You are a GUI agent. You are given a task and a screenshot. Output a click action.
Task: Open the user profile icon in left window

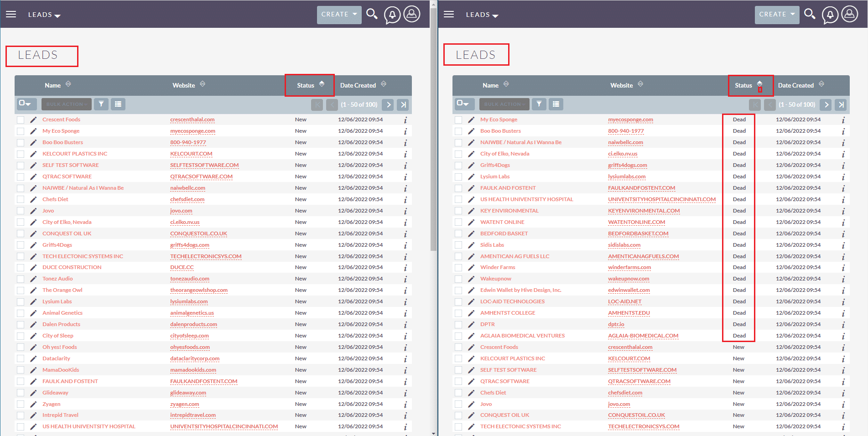coord(412,14)
